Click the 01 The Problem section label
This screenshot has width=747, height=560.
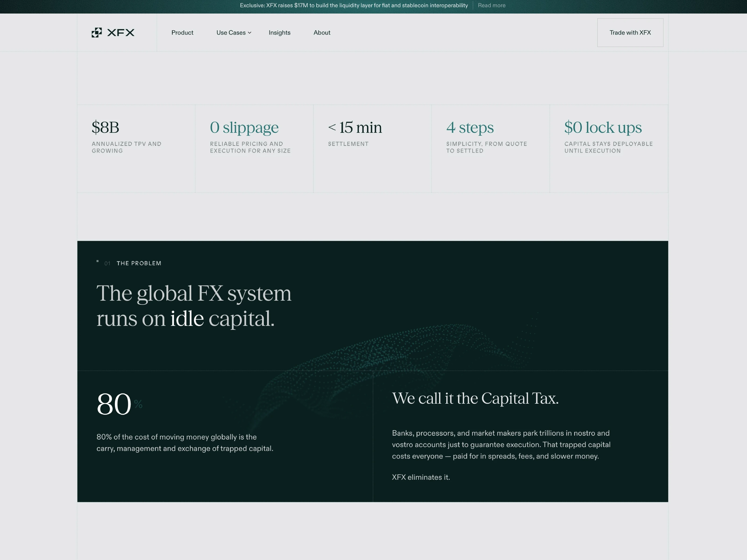coord(129,263)
